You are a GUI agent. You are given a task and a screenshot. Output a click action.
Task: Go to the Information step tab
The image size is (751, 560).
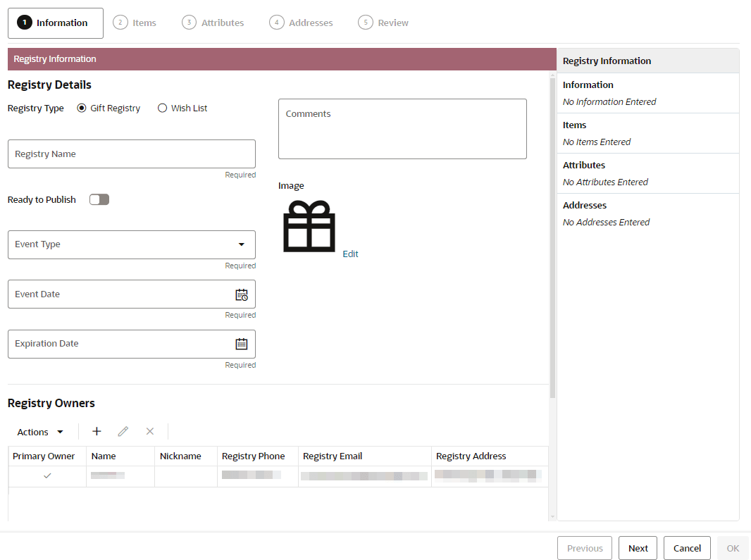pyautogui.click(x=56, y=23)
